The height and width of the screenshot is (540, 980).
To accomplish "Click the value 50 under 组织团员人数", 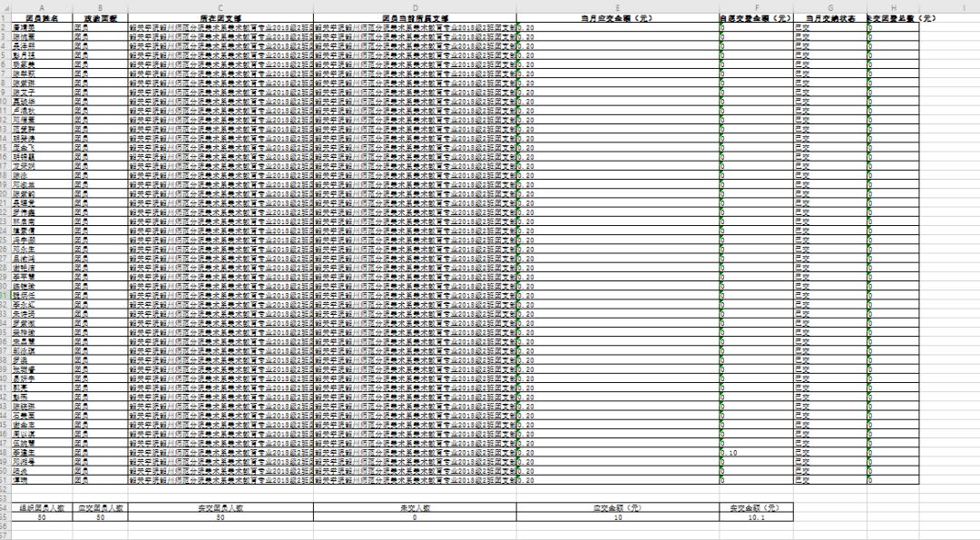I will coord(41,517).
